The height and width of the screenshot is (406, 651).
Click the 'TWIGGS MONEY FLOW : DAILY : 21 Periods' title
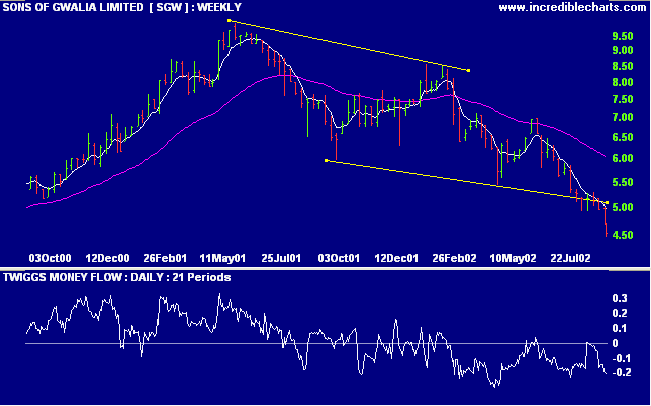point(117,277)
